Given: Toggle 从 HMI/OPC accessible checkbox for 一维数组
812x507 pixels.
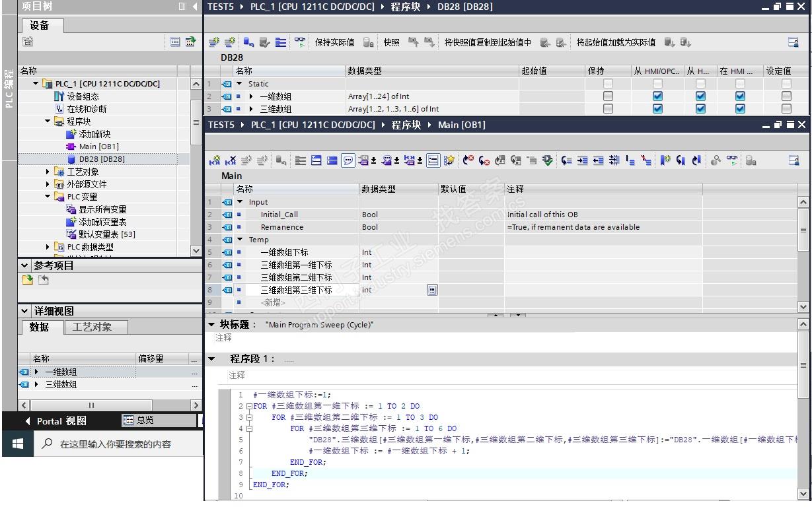Looking at the screenshot, I should click(657, 96).
